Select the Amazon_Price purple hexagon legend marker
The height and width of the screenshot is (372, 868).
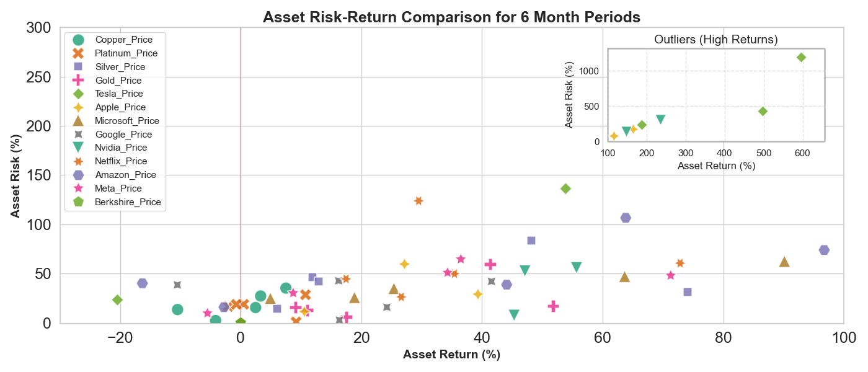point(78,175)
